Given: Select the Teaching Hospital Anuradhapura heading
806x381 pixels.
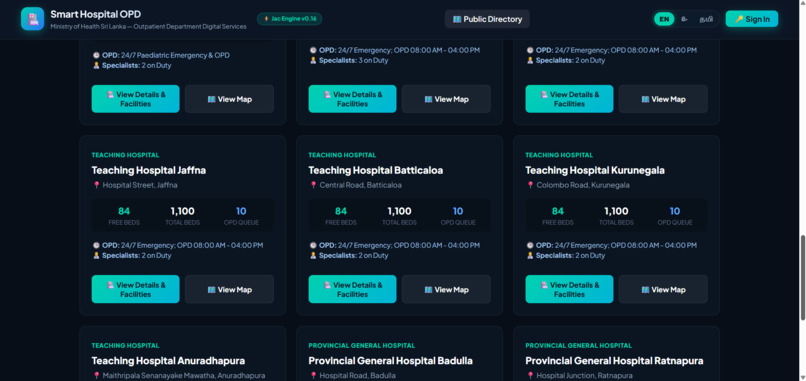Looking at the screenshot, I should point(169,361).
